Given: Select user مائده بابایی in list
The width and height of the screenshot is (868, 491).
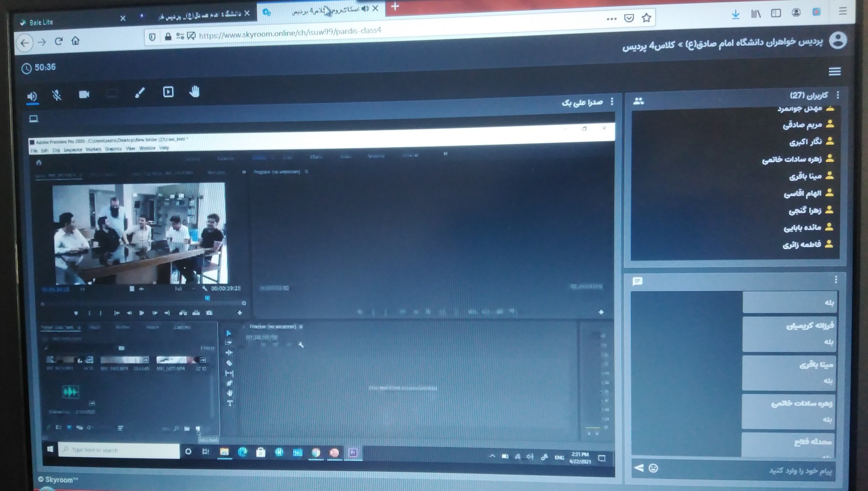Looking at the screenshot, I should [808, 227].
